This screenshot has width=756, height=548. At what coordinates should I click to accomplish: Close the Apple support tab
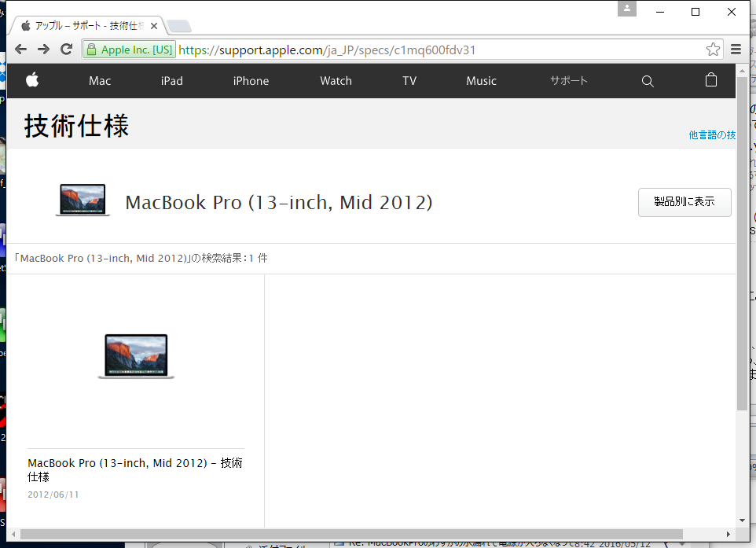point(155,26)
